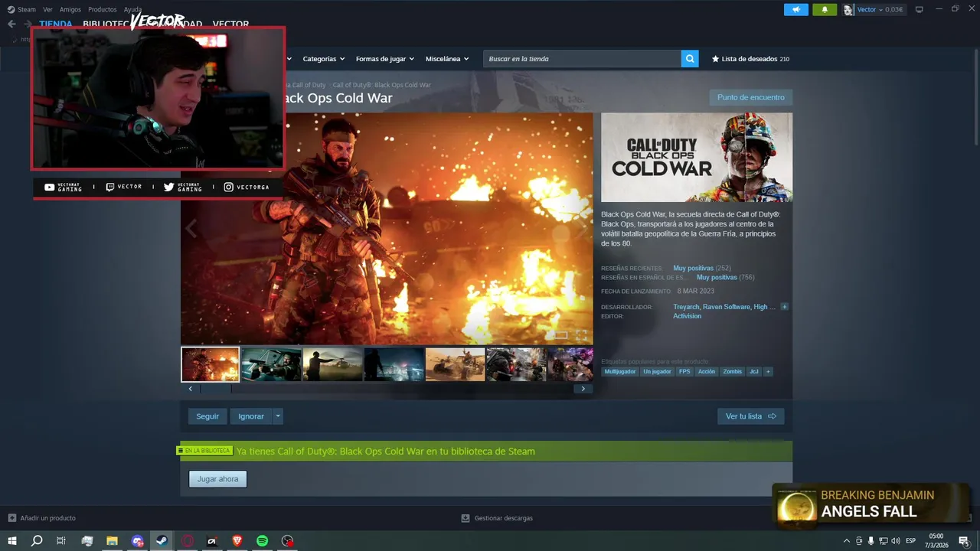Expand the Categorías dropdown

323,59
